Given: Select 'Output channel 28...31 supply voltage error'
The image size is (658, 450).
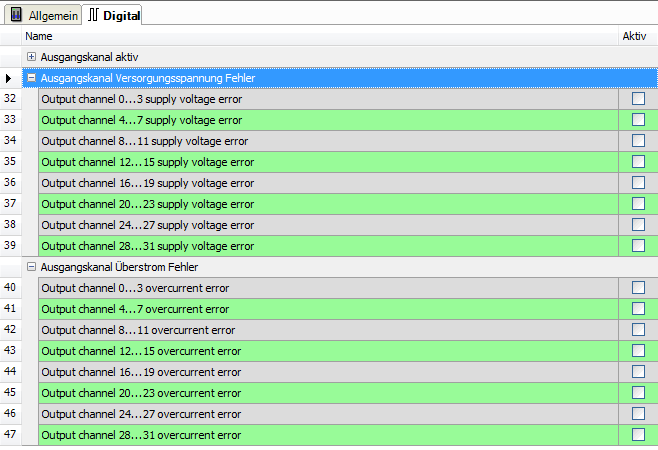Looking at the screenshot, I should click(148, 246).
